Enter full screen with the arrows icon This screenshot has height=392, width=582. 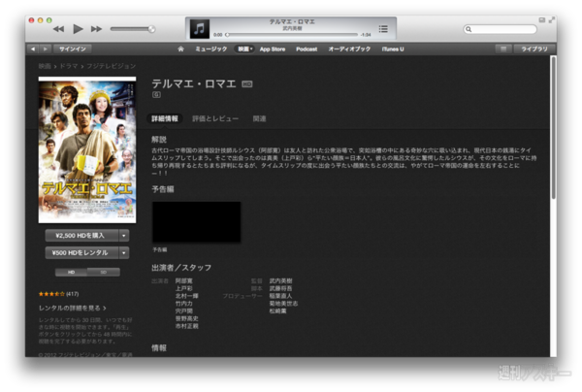tap(552, 20)
